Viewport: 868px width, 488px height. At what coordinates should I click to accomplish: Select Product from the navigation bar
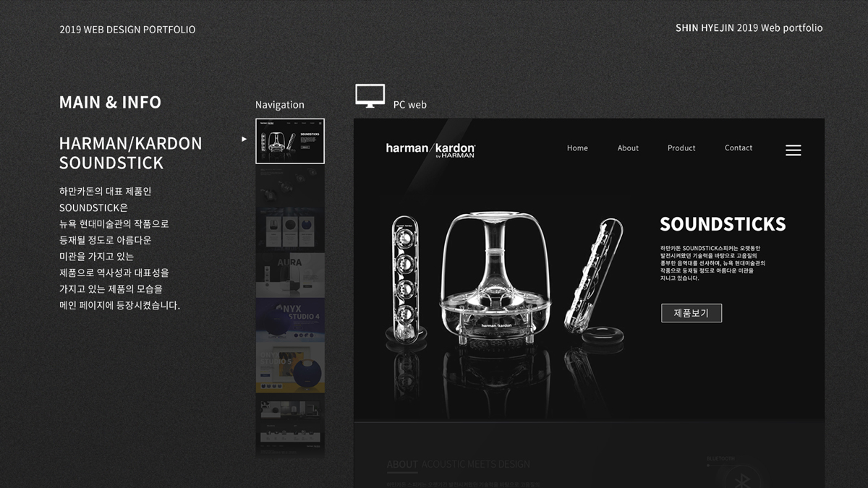coord(681,148)
